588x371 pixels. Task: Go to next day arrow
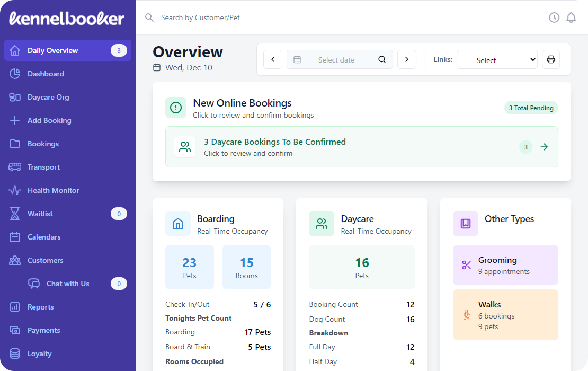click(x=407, y=59)
